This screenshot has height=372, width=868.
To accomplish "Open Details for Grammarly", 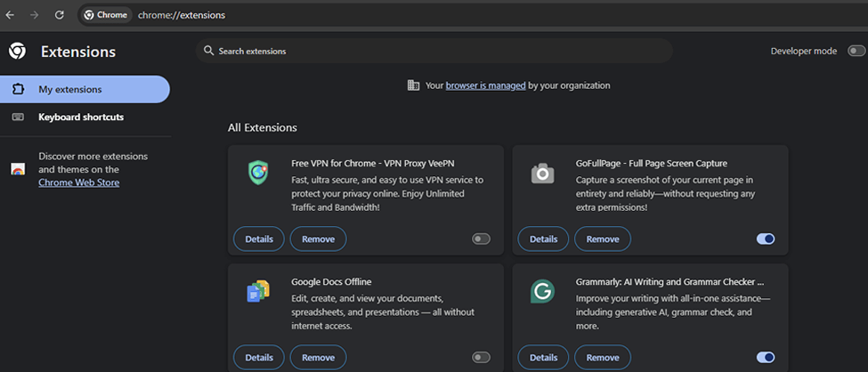I will pyautogui.click(x=544, y=358).
